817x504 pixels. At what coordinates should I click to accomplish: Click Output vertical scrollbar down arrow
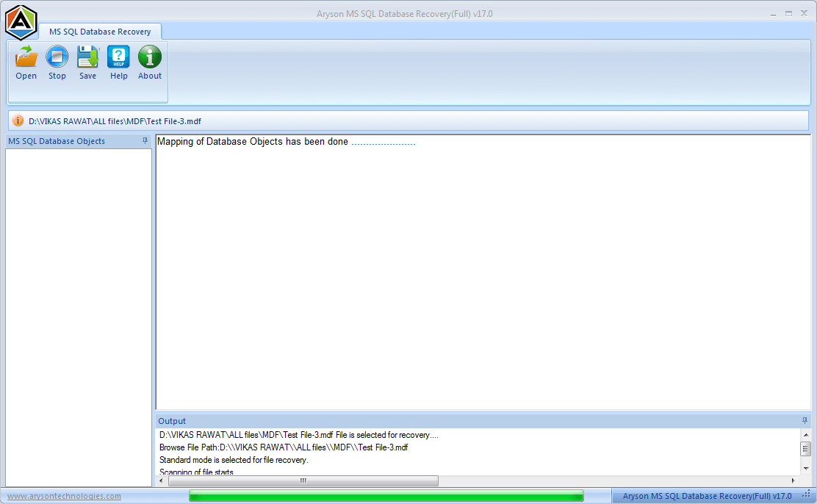(805, 468)
